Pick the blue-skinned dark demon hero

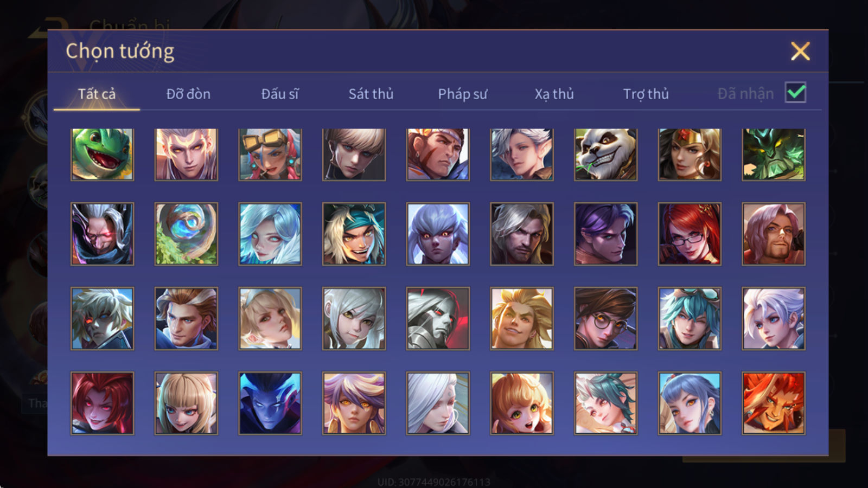pyautogui.click(x=270, y=403)
